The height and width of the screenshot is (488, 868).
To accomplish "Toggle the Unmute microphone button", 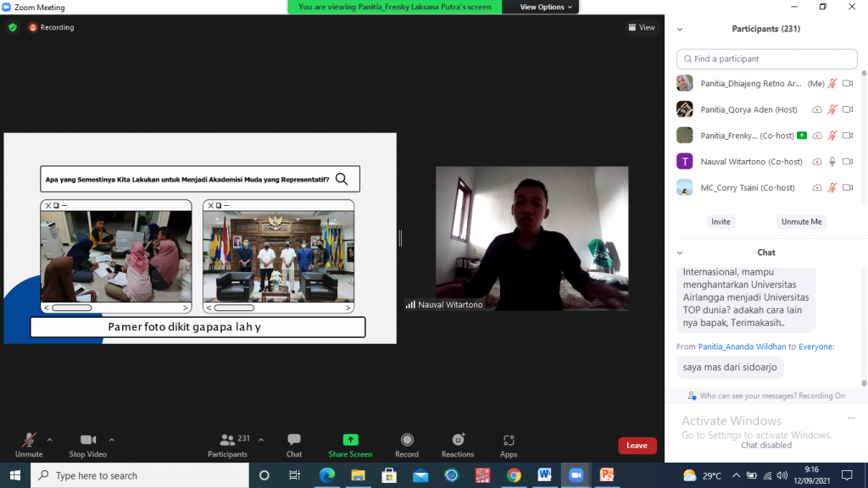I will pyautogui.click(x=29, y=440).
